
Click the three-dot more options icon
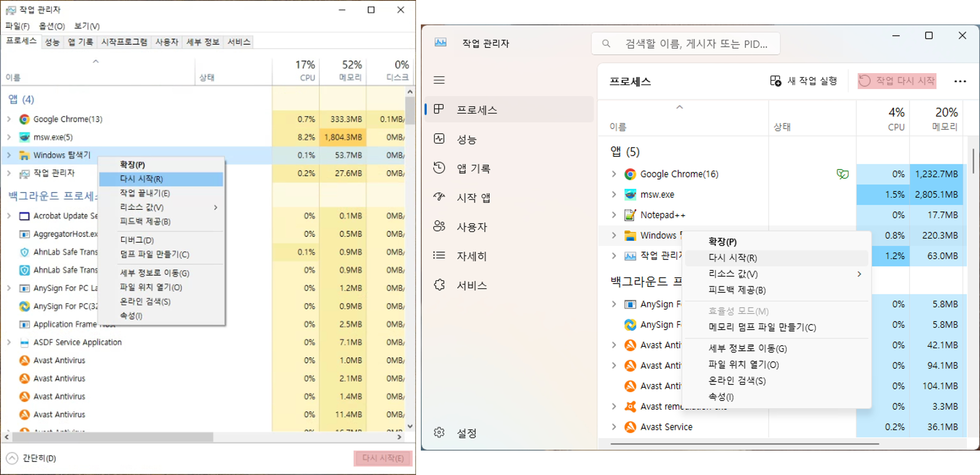point(960,81)
